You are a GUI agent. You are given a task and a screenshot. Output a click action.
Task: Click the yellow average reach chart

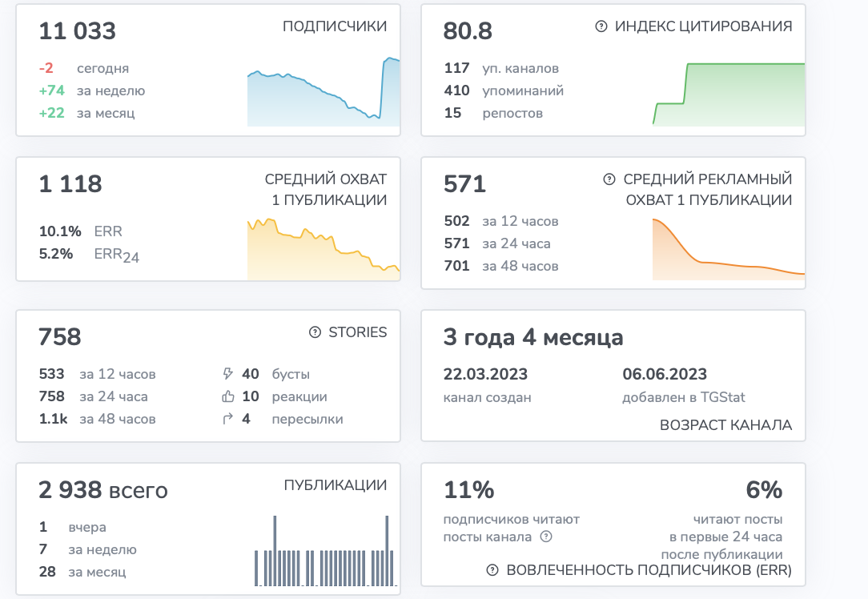point(323,248)
